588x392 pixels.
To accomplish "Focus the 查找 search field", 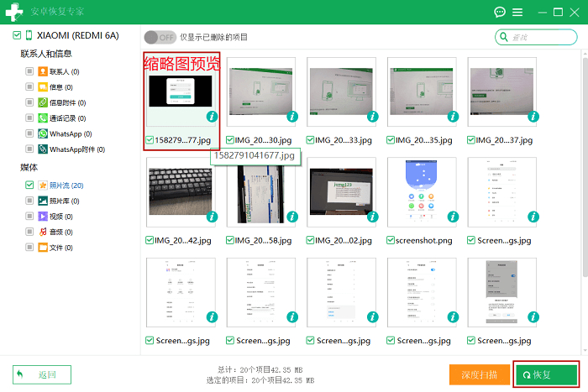I will click(536, 37).
